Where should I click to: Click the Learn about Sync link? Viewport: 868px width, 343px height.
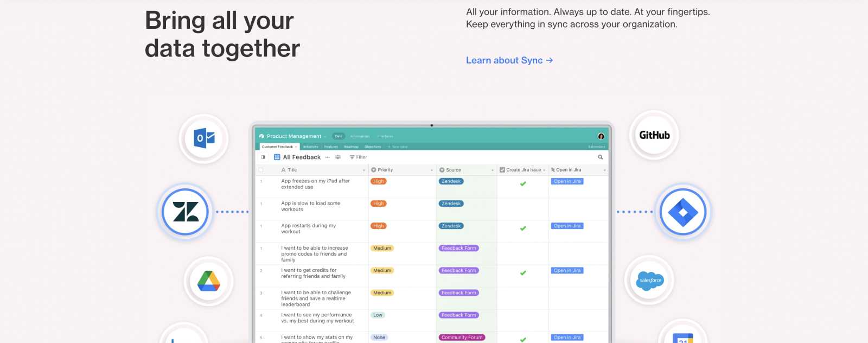509,60
